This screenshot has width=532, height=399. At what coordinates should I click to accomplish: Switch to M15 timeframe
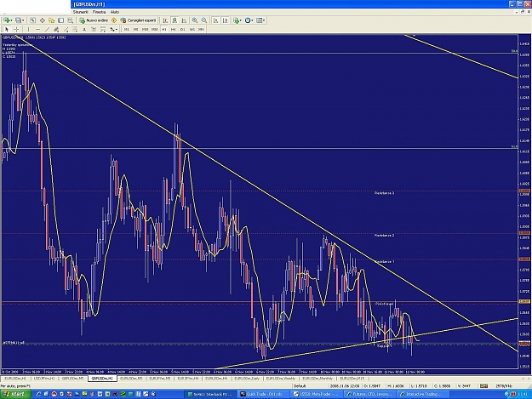(145, 29)
